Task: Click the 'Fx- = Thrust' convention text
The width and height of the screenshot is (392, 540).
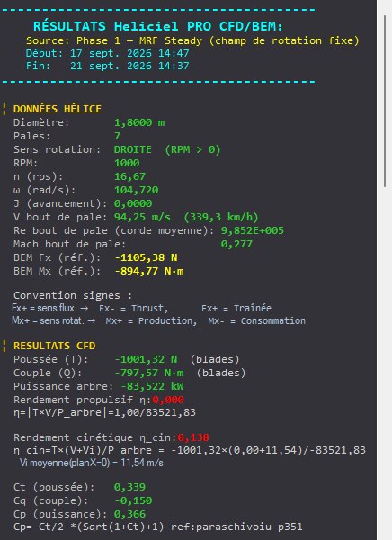Action: [x=134, y=308]
